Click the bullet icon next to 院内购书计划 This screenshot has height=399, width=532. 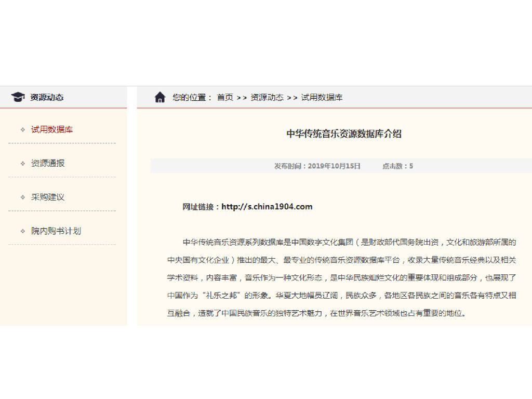(x=23, y=231)
